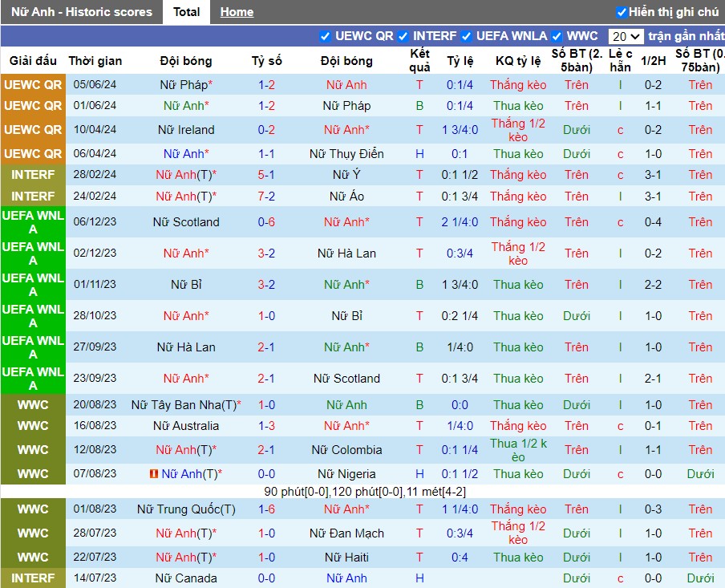Uncheck the WWC filter checkbox
Viewport: 725px width, 588px height.
[x=557, y=36]
